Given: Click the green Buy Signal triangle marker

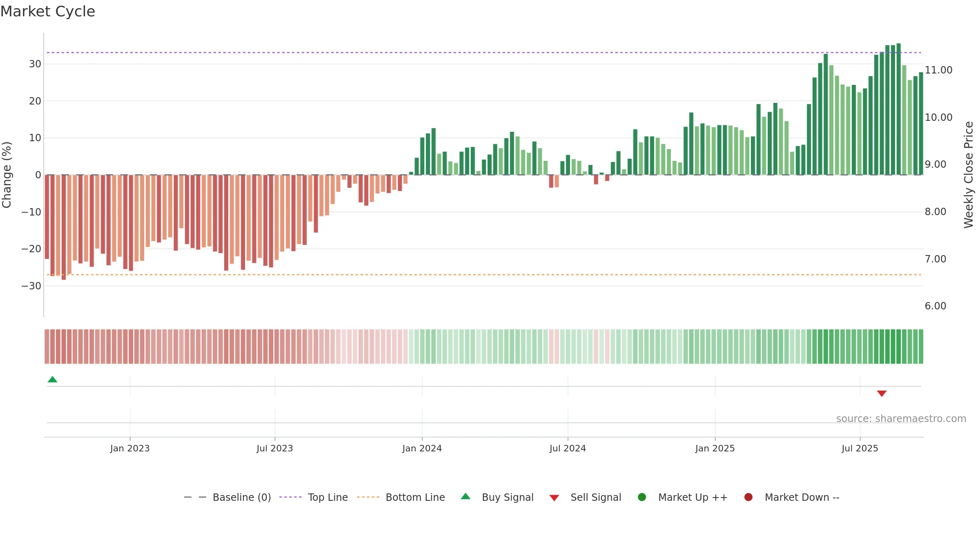Looking at the screenshot, I should coord(52,379).
